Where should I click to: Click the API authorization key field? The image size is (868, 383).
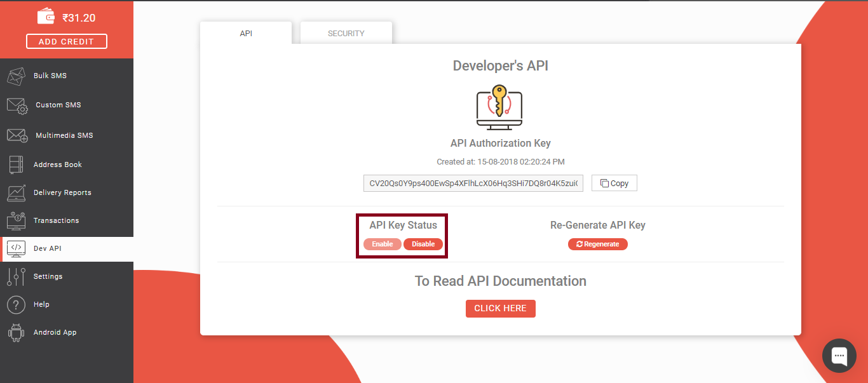pos(473,183)
